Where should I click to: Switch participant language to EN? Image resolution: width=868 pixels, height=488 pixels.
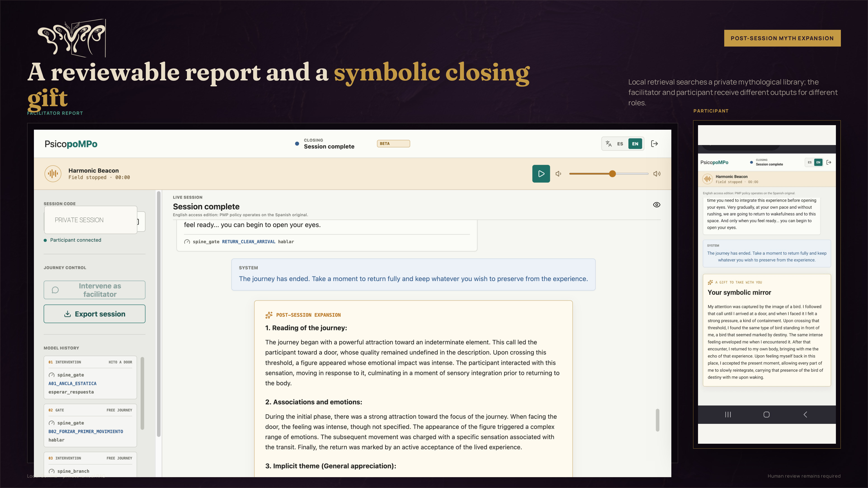click(x=818, y=162)
